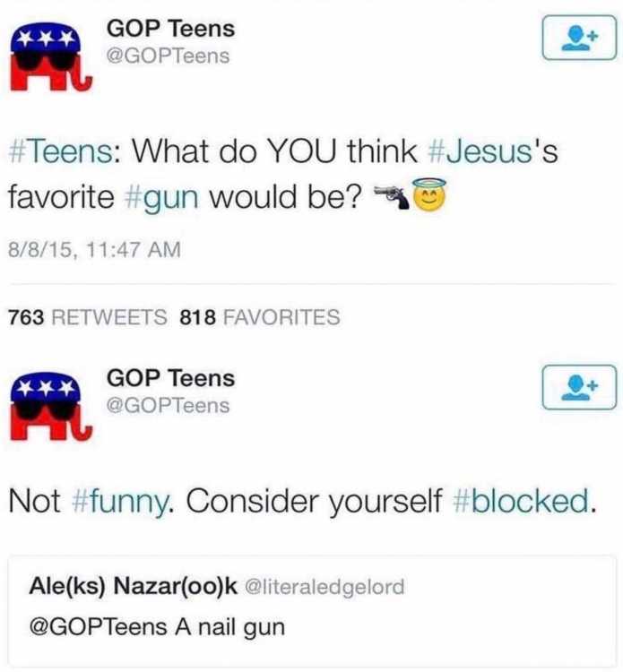Open GOP Teens display name on first tweet
The image size is (623, 672).
pyautogui.click(x=170, y=29)
